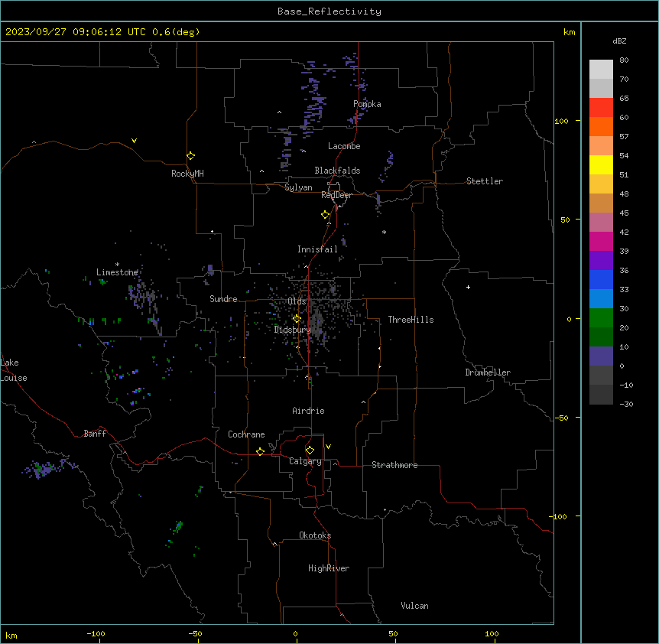
Task: Click the yellow V marker northwest of RockyMH
Action: point(134,141)
